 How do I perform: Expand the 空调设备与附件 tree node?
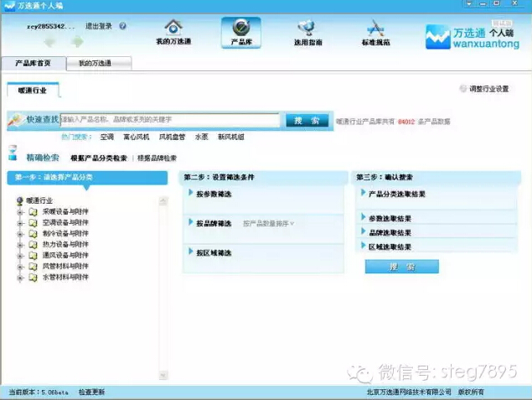pyautogui.click(x=20, y=223)
